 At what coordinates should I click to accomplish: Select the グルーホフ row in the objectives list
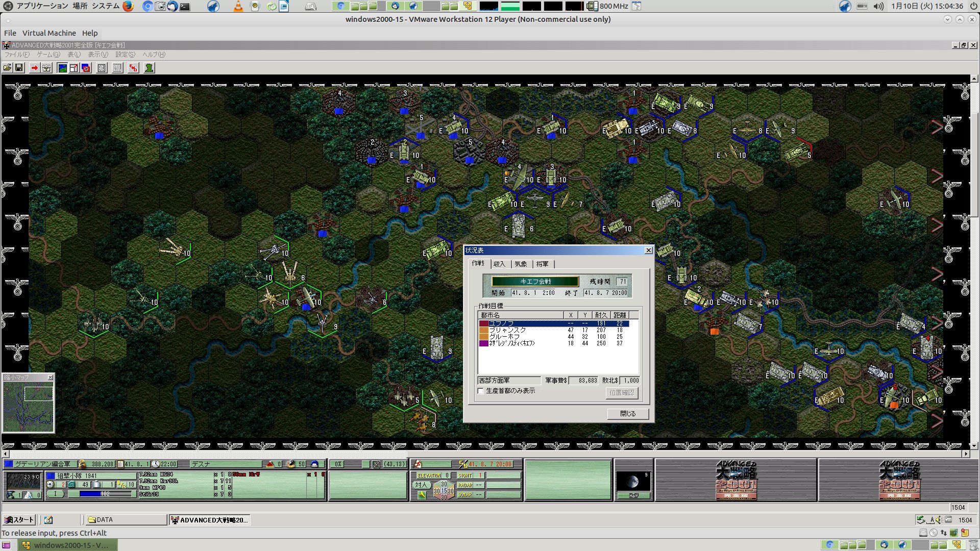(554, 337)
